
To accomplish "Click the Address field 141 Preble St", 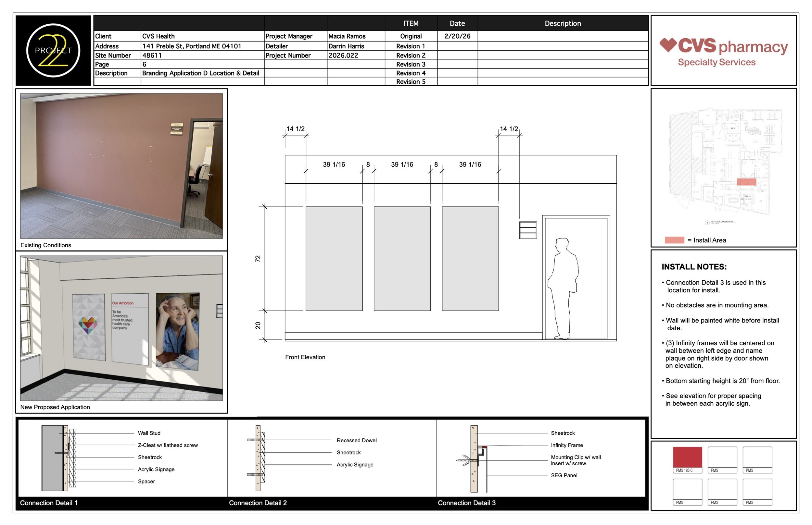I will pyautogui.click(x=192, y=46).
